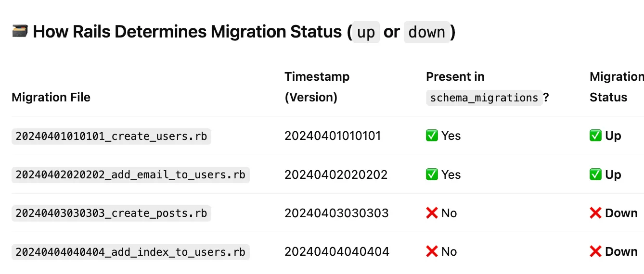Click the red cross beside Down for create_posts

coord(595,213)
